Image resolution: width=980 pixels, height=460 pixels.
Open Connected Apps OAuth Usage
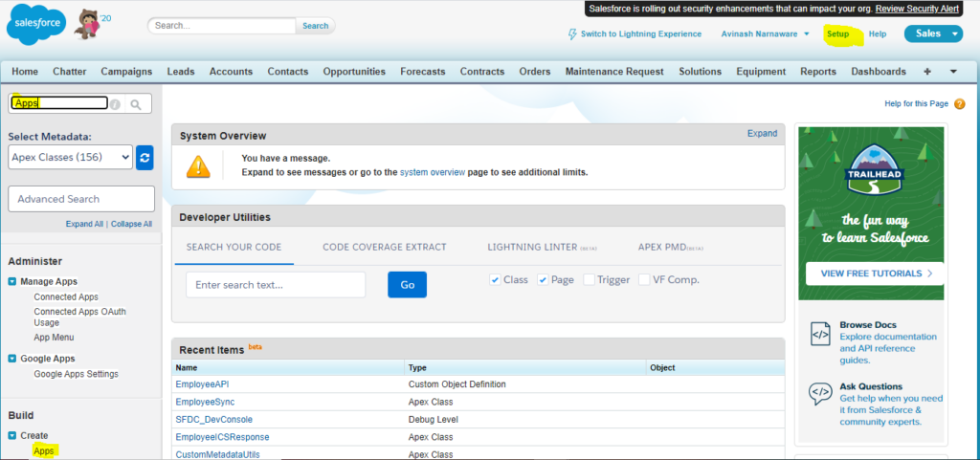tap(80, 318)
